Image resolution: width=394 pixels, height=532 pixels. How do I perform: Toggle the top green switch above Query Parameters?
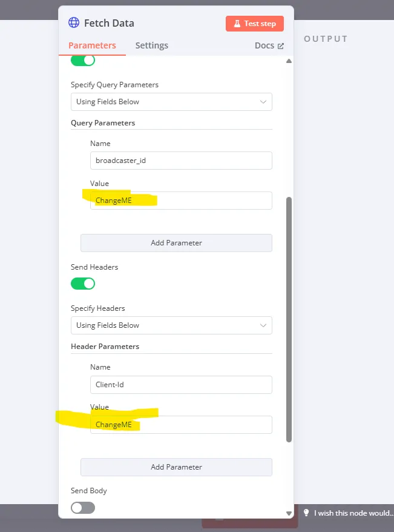click(x=83, y=61)
